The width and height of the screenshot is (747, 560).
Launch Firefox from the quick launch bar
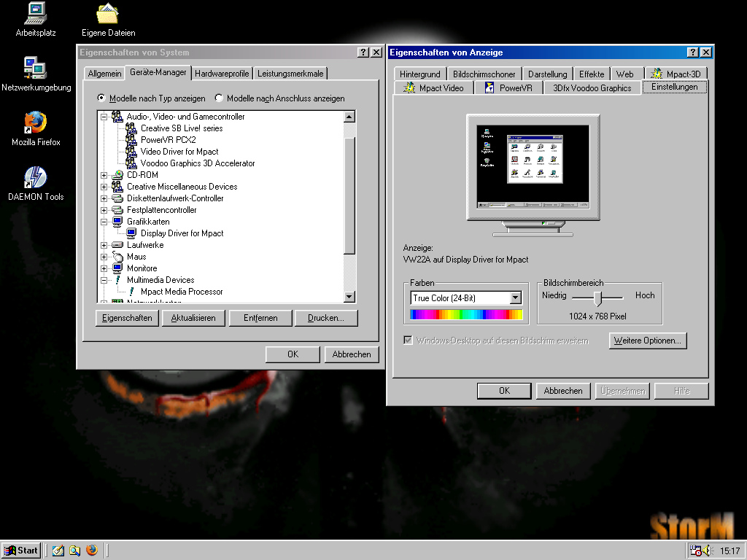tap(92, 550)
